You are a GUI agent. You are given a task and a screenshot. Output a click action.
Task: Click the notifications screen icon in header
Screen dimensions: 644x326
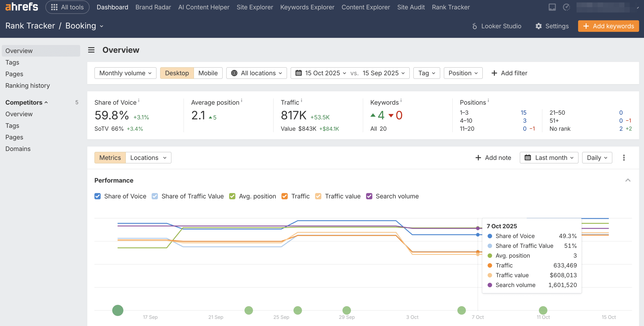click(x=552, y=7)
